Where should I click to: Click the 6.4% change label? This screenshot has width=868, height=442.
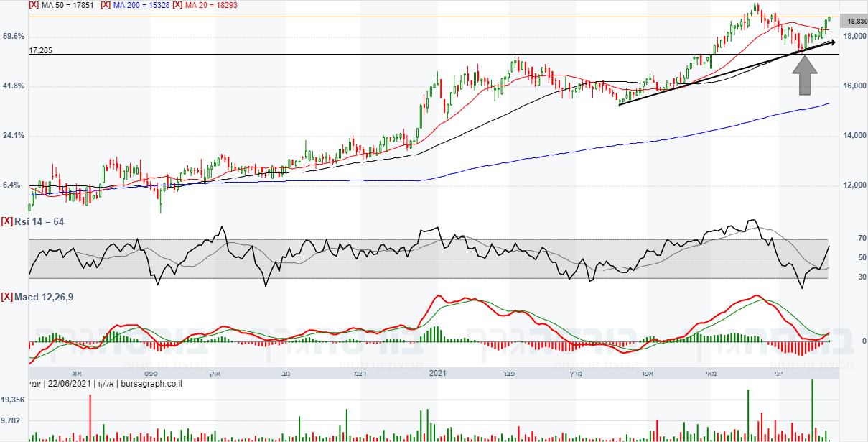click(13, 185)
